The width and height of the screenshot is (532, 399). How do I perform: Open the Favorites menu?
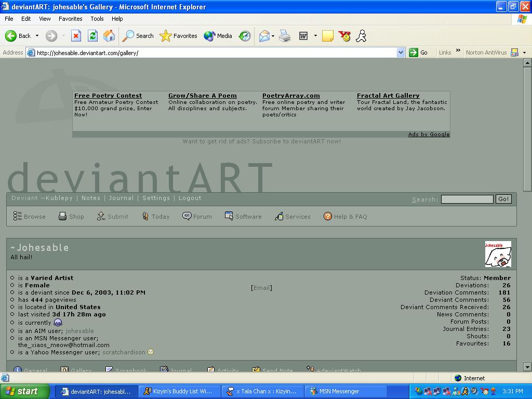(x=70, y=19)
